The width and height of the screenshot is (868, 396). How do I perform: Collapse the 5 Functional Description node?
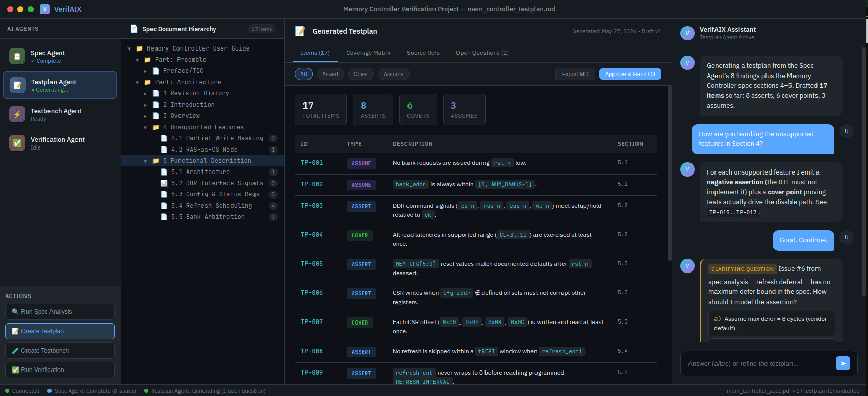(145, 161)
